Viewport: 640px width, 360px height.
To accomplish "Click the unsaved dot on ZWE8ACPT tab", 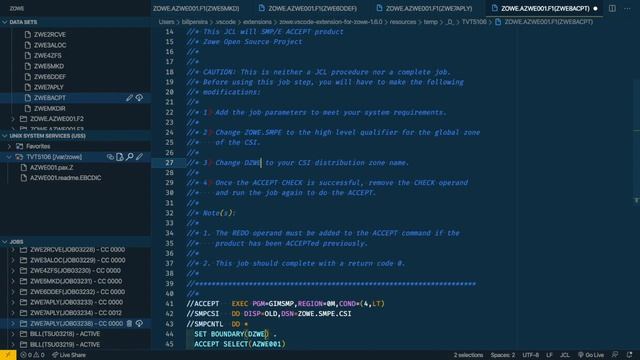I will (x=596, y=8).
